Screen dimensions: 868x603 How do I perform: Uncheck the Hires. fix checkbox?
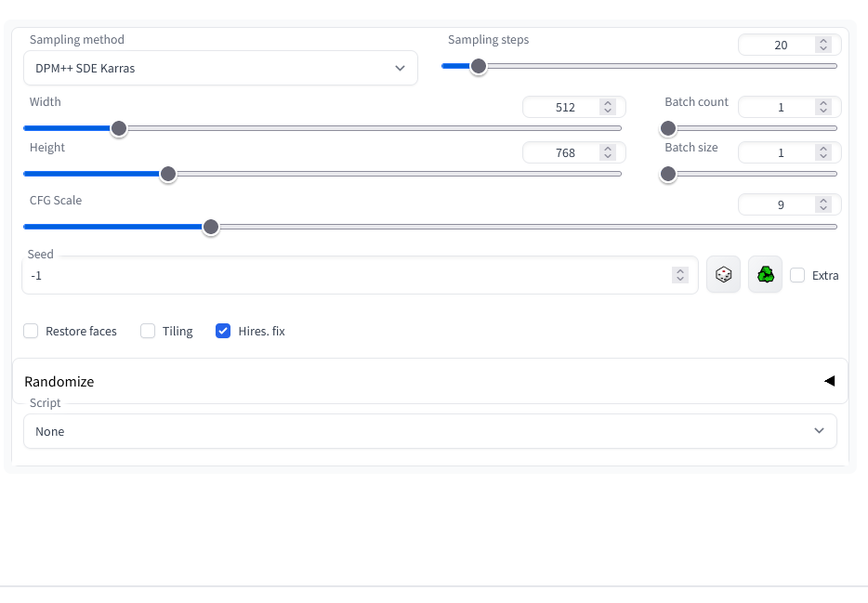(x=222, y=331)
